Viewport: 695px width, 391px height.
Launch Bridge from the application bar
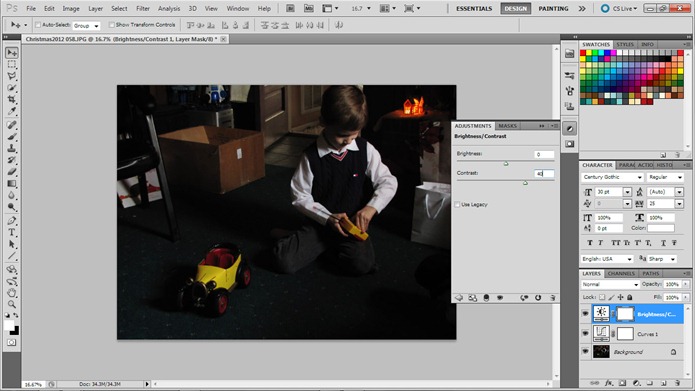pos(290,8)
